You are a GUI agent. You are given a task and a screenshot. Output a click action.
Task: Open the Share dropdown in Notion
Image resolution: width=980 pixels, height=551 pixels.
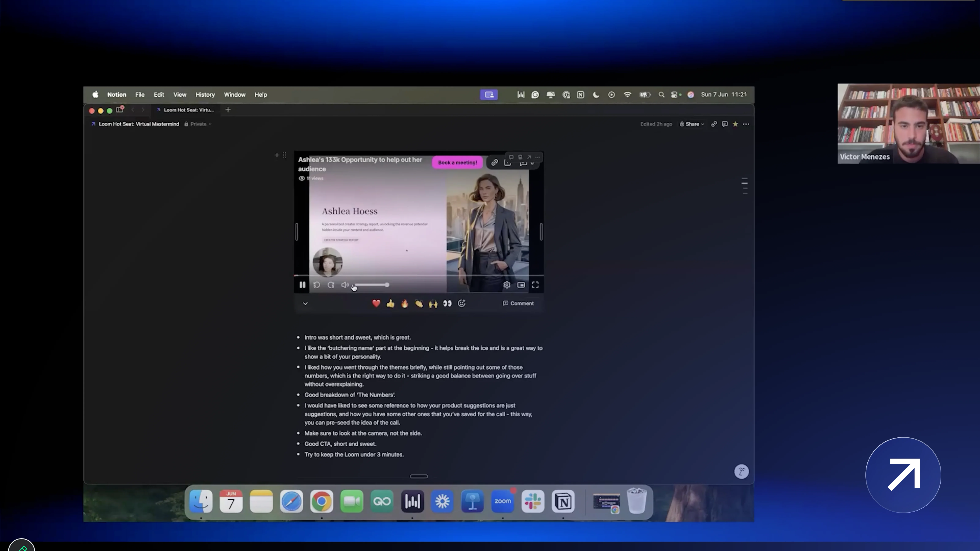(x=692, y=124)
